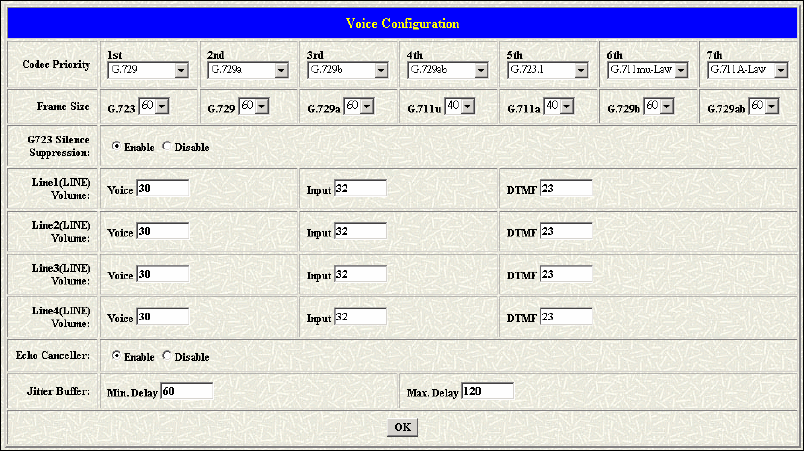
Task: Open the G.729ab frame size dropdown
Action: coord(763,106)
